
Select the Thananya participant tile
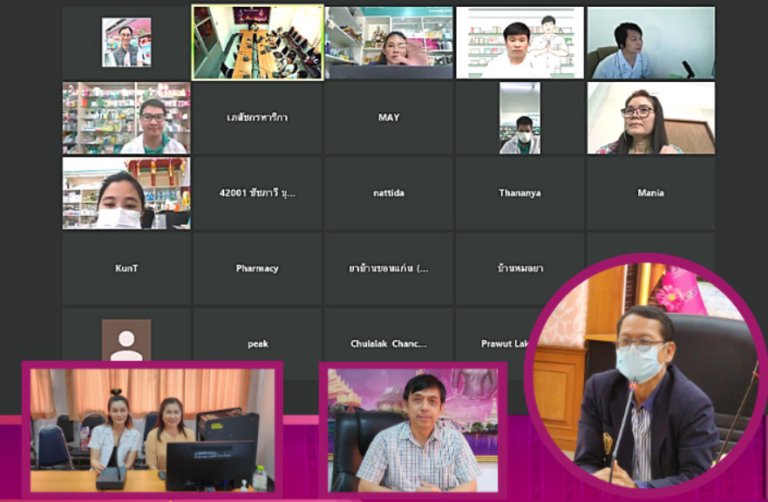[519, 193]
